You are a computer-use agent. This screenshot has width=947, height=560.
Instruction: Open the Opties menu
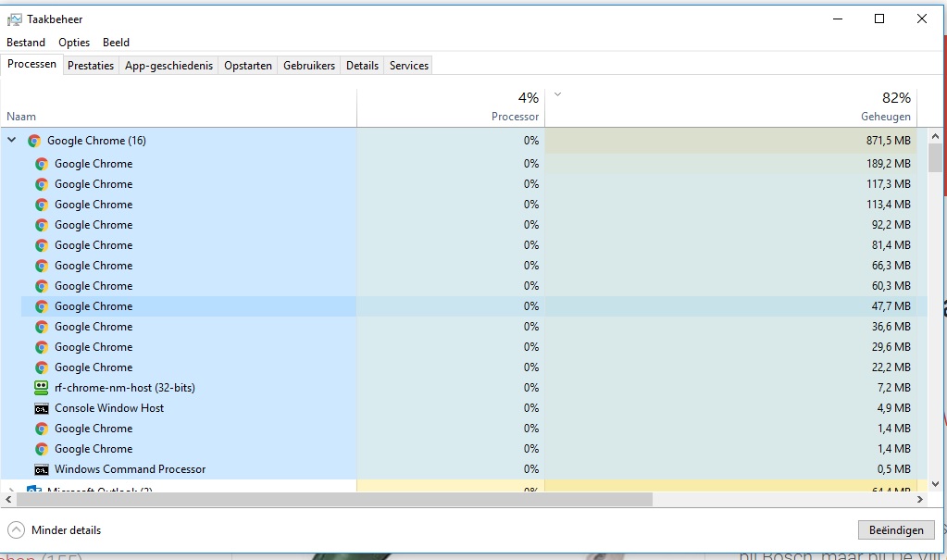coord(74,43)
